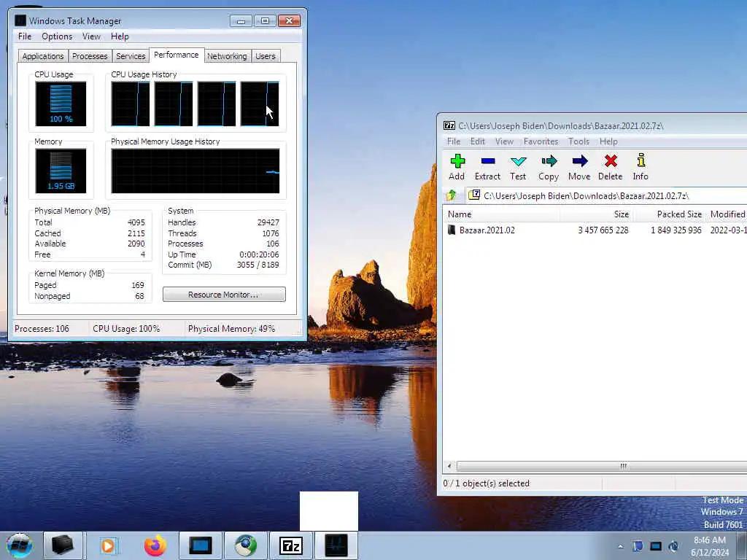Screen dimensions: 747x560
Task: Click the Memory 1.95 GB gauge
Action: tap(61, 171)
